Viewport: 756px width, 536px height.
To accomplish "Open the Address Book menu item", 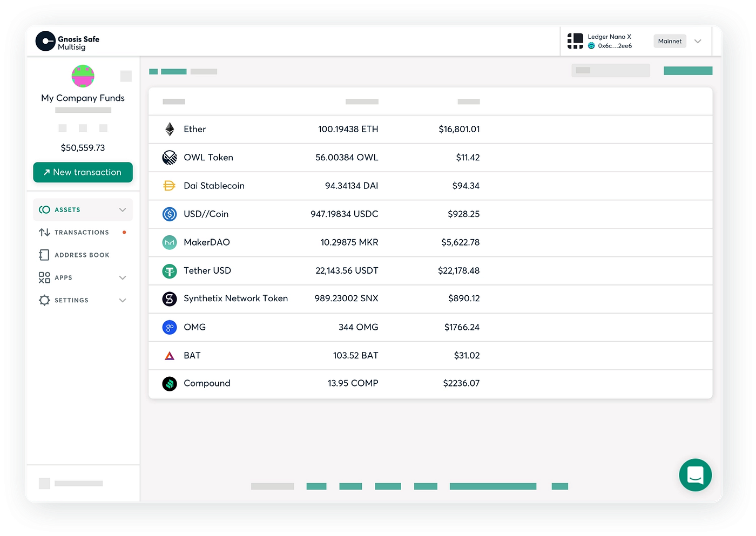I will point(83,255).
